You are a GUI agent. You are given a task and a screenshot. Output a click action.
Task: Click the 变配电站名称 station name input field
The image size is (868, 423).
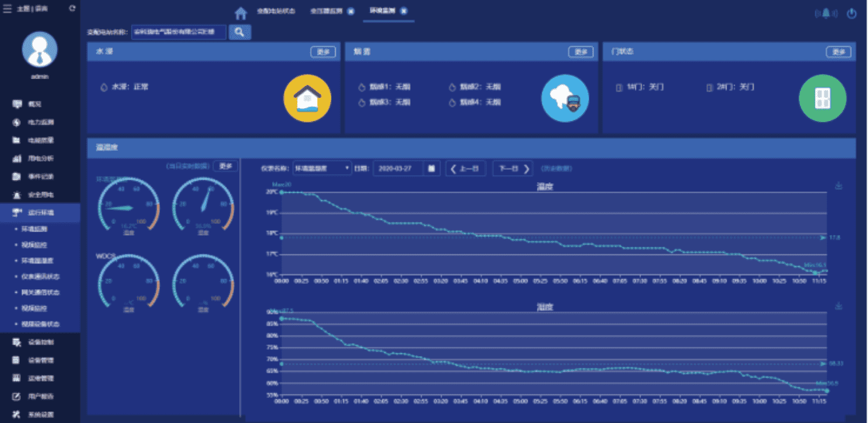click(178, 32)
